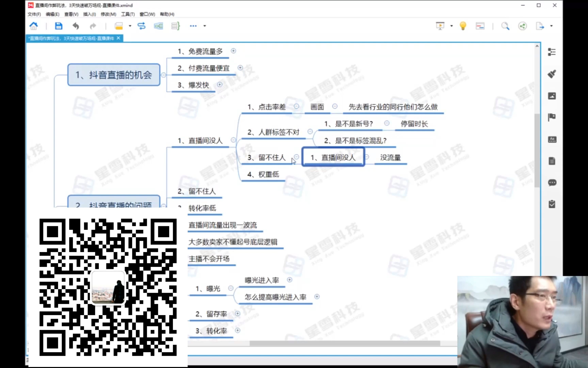Open the 帮助(H) menu

click(167, 14)
